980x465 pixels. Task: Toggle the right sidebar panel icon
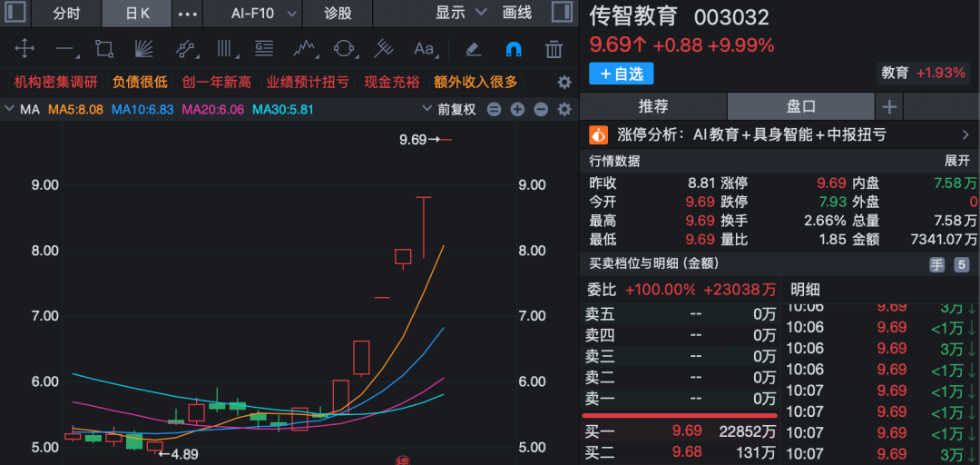[x=562, y=13]
